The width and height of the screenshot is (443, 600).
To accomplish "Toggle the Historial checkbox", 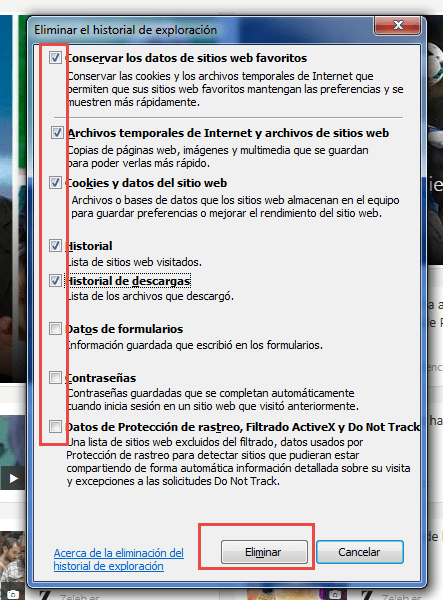I will click(55, 245).
